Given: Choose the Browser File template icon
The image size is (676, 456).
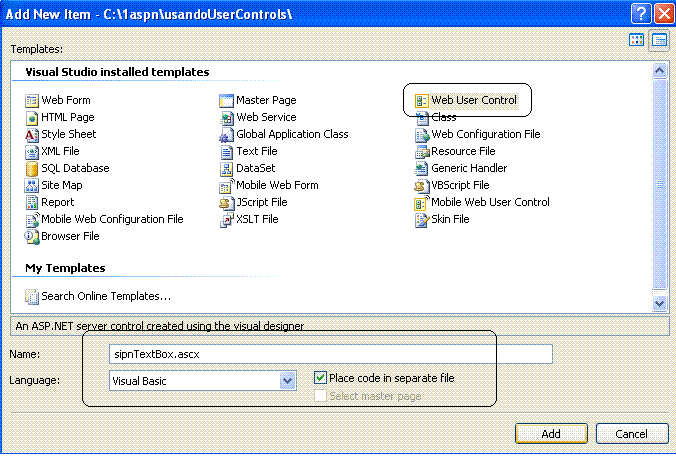Looking at the screenshot, I should coord(32,237).
